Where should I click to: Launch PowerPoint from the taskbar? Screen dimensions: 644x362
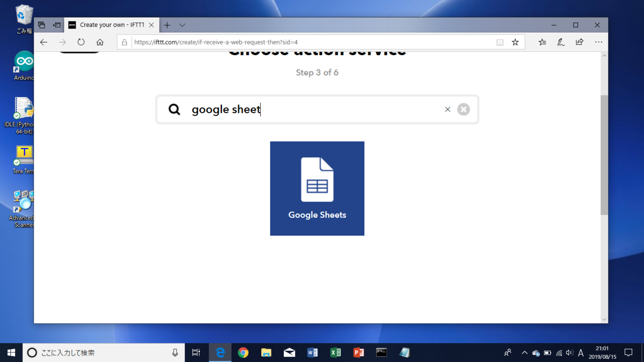[x=358, y=352]
